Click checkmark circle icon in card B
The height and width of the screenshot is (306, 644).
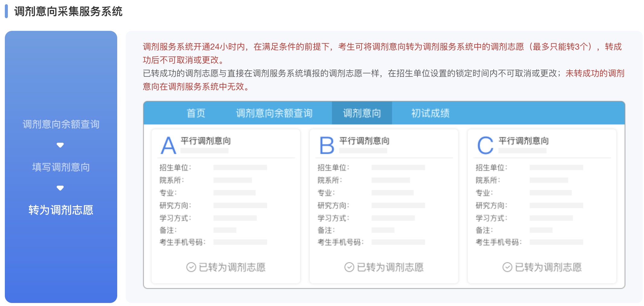click(x=349, y=267)
